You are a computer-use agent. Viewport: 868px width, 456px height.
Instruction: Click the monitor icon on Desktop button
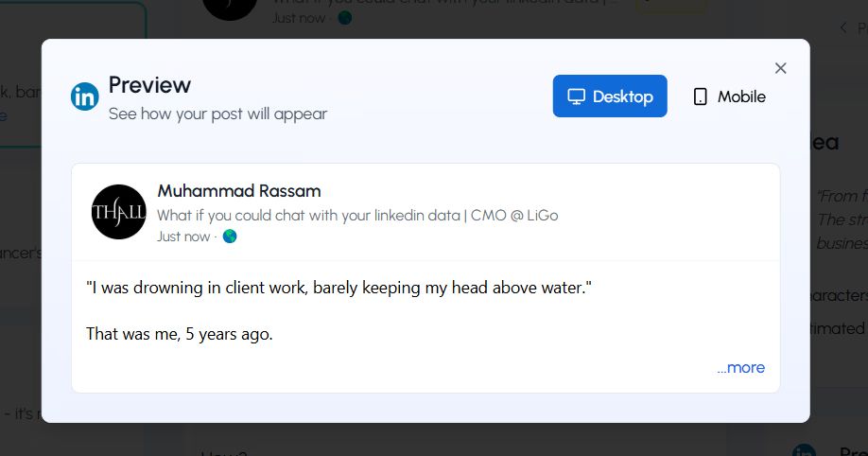576,96
